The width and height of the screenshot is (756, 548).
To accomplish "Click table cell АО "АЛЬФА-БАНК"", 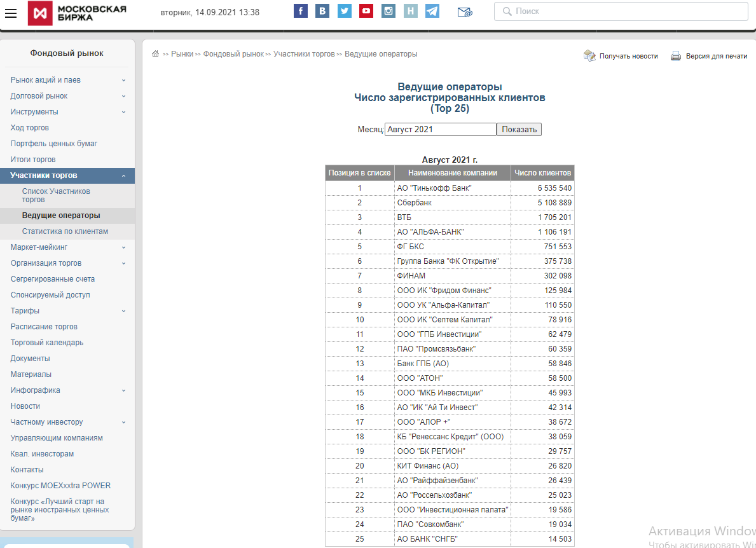I will (x=452, y=232).
